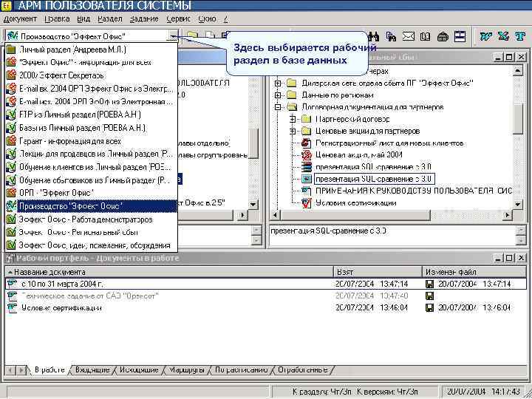Sort by the 'Взят' column header
Image resolution: width=532 pixels, height=399 pixels.
378,272
